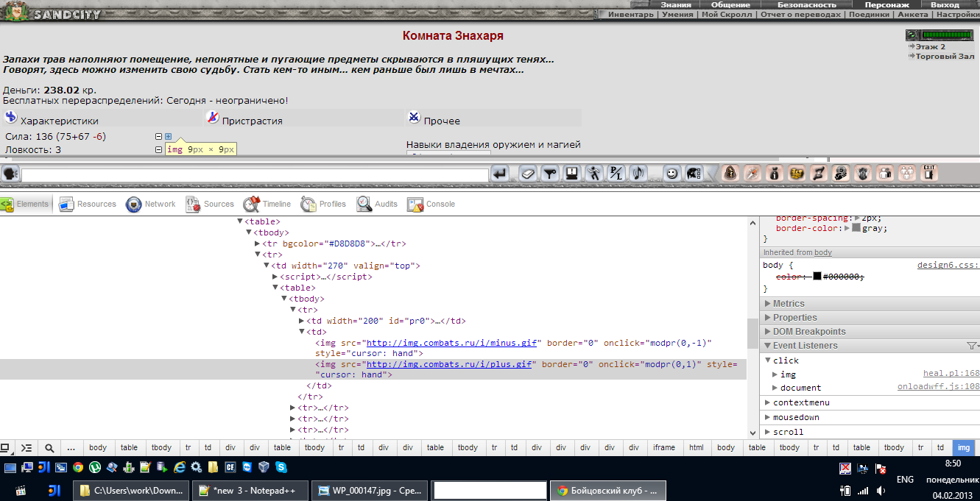The image size is (980, 501).
Task: Open the Audits panel
Action: point(377,204)
